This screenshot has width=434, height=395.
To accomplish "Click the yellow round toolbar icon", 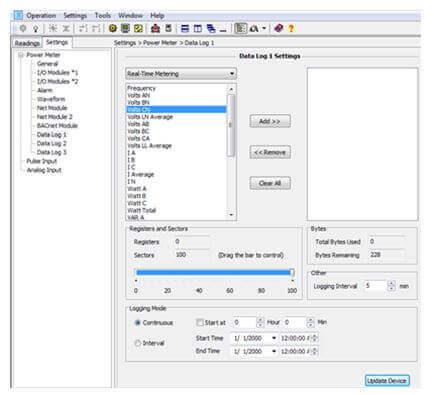I will pyautogui.click(x=113, y=29).
